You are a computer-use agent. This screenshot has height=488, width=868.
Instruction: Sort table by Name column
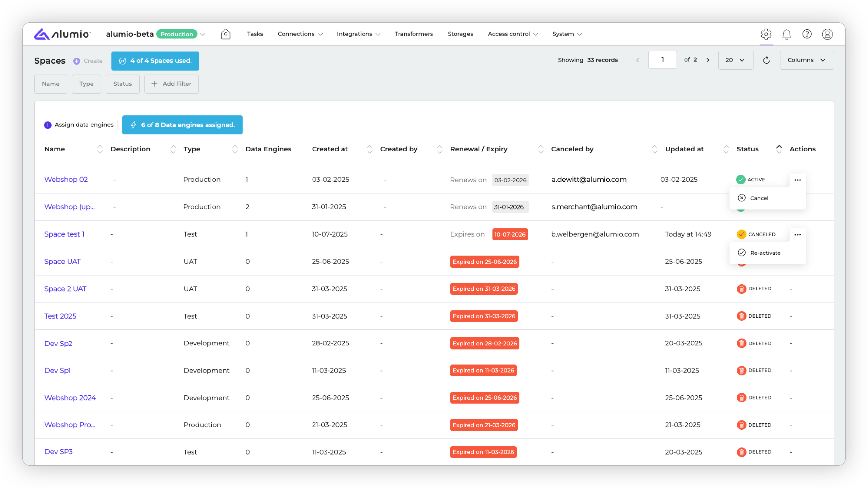pyautogui.click(x=100, y=149)
